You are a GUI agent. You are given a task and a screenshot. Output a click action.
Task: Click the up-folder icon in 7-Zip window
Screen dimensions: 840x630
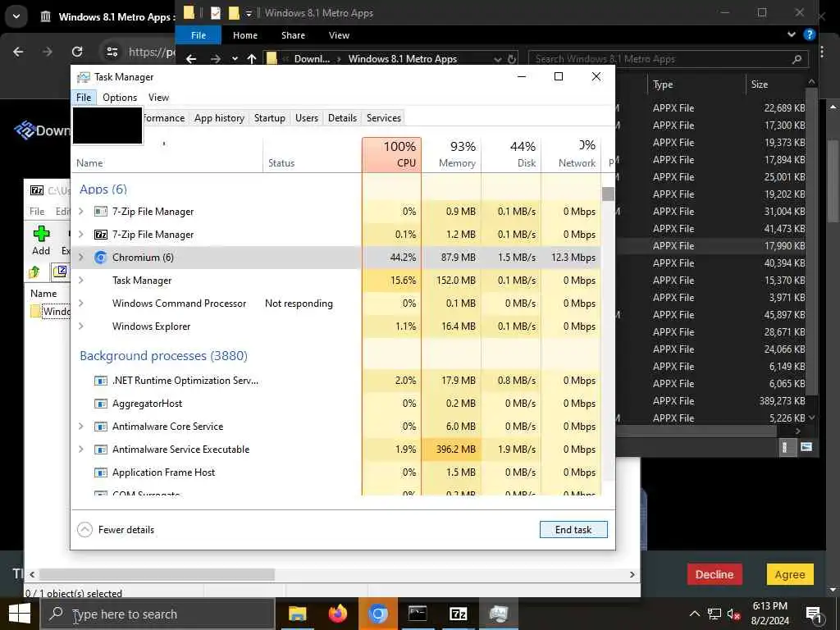click(34, 272)
